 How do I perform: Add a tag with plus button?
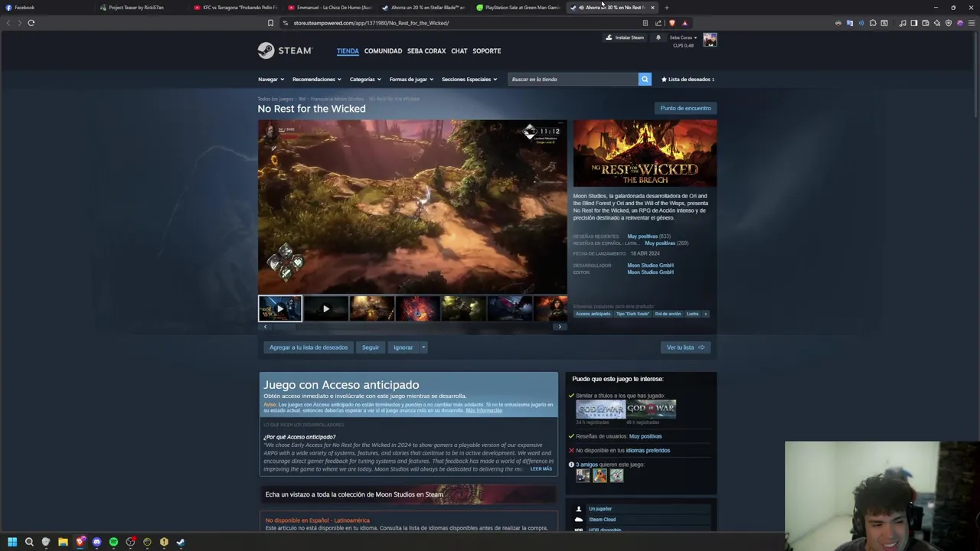point(706,314)
